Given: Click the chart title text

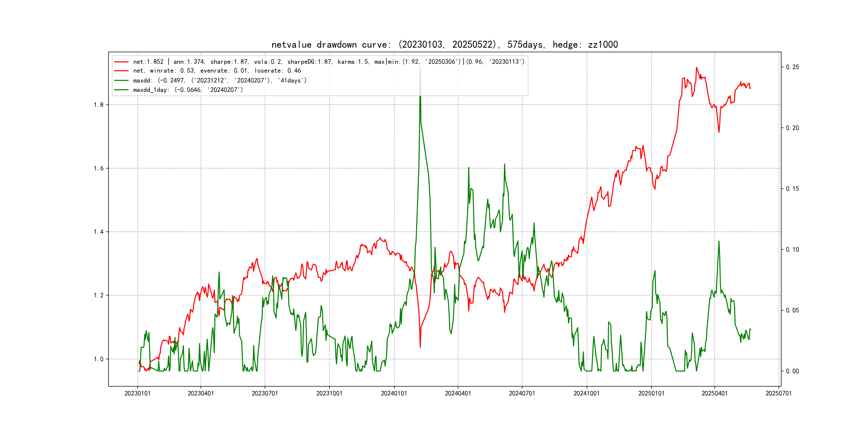Looking at the screenshot, I should pos(444,45).
